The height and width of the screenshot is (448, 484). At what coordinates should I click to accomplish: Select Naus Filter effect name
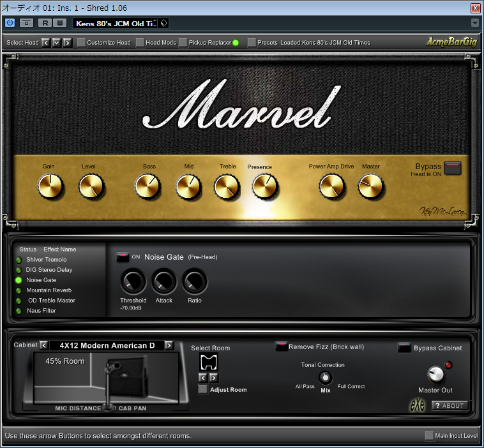pyautogui.click(x=41, y=310)
